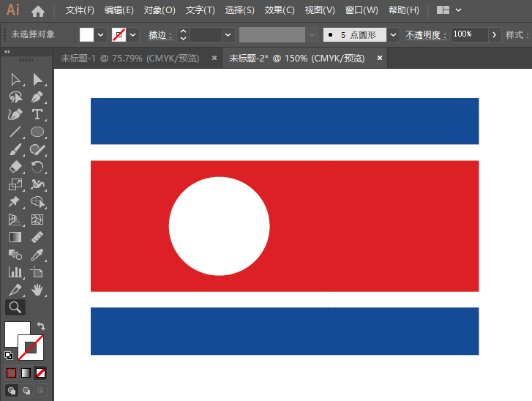The height and width of the screenshot is (401, 532).
Task: Adjust the stroke weight stepper arrows
Action: pos(183,34)
